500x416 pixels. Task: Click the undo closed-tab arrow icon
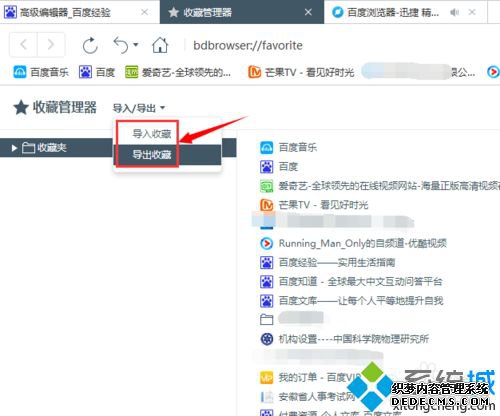pyautogui.click(x=121, y=45)
